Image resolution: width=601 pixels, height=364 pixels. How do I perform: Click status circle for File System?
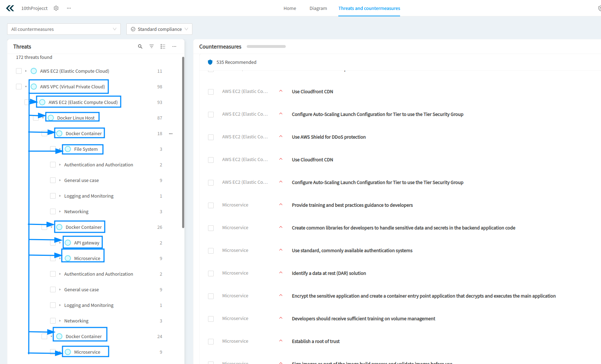(68, 149)
